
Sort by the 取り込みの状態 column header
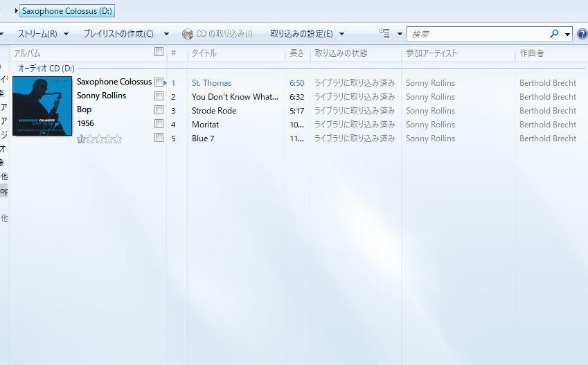coord(341,53)
